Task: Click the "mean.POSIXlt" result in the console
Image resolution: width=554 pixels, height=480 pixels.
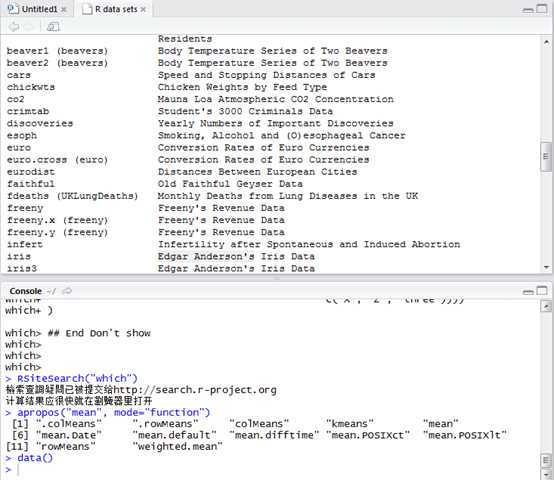Action: click(x=465, y=435)
